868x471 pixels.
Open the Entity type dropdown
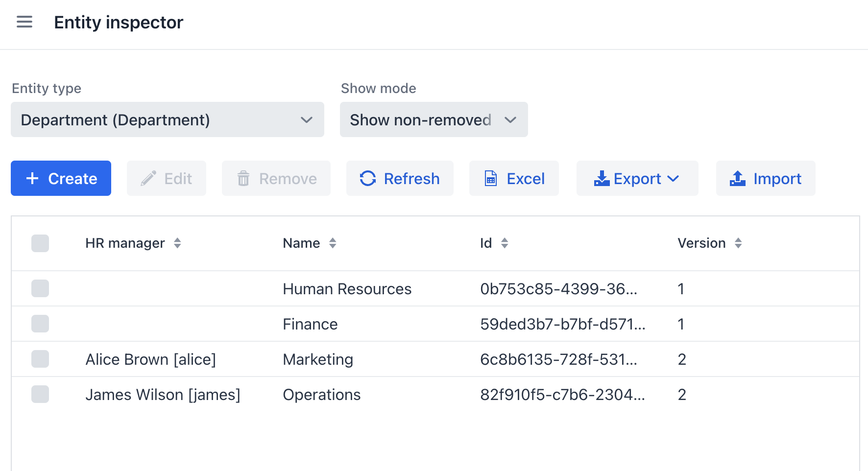(x=167, y=120)
